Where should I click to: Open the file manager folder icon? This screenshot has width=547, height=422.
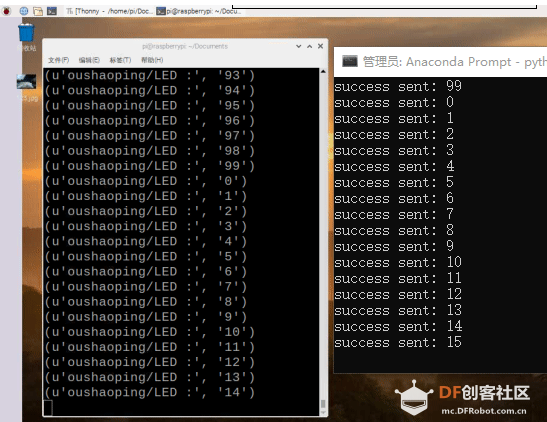(x=38, y=11)
